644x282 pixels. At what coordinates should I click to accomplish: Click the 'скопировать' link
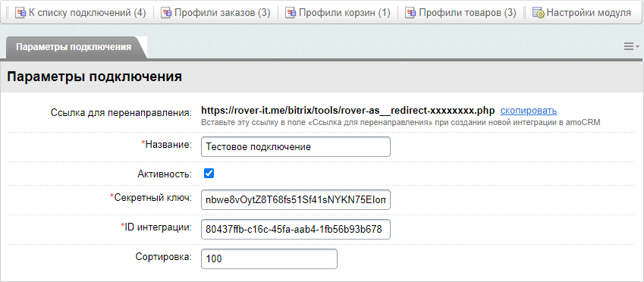(528, 111)
